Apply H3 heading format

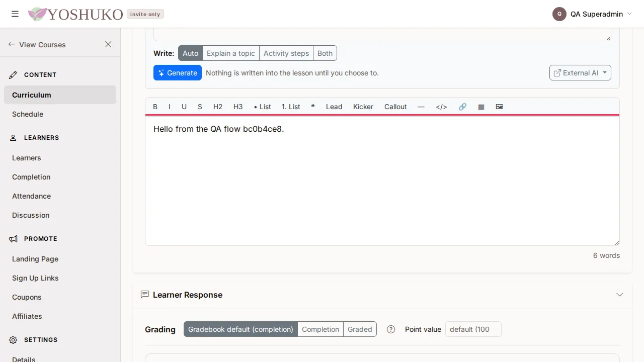pos(238,107)
